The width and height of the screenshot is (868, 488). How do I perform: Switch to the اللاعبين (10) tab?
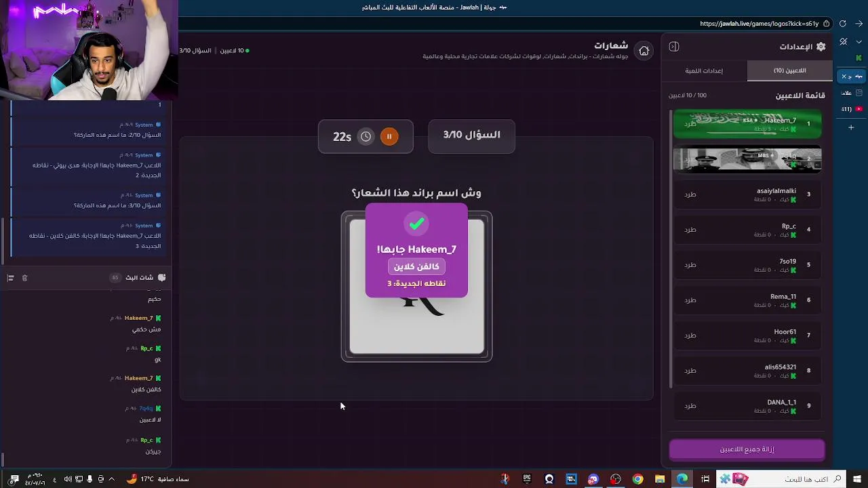789,70
